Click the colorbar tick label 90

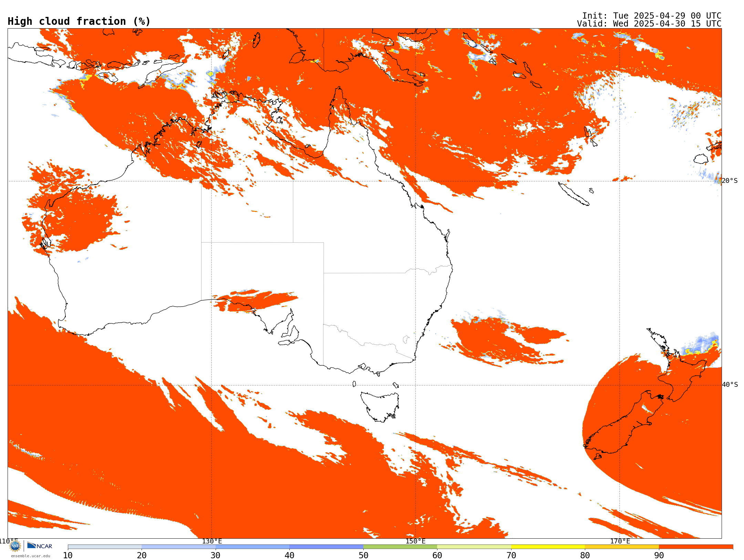pyautogui.click(x=659, y=556)
